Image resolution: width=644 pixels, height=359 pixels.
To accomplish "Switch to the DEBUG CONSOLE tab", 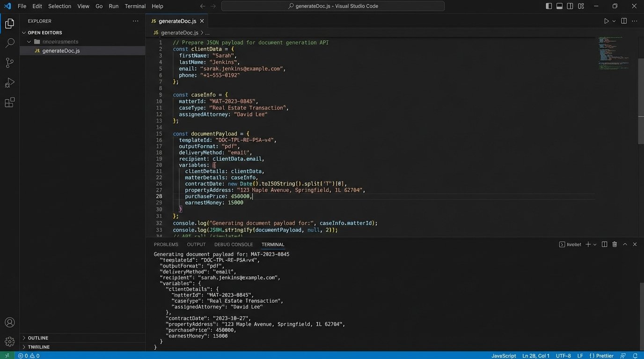I will (x=233, y=244).
